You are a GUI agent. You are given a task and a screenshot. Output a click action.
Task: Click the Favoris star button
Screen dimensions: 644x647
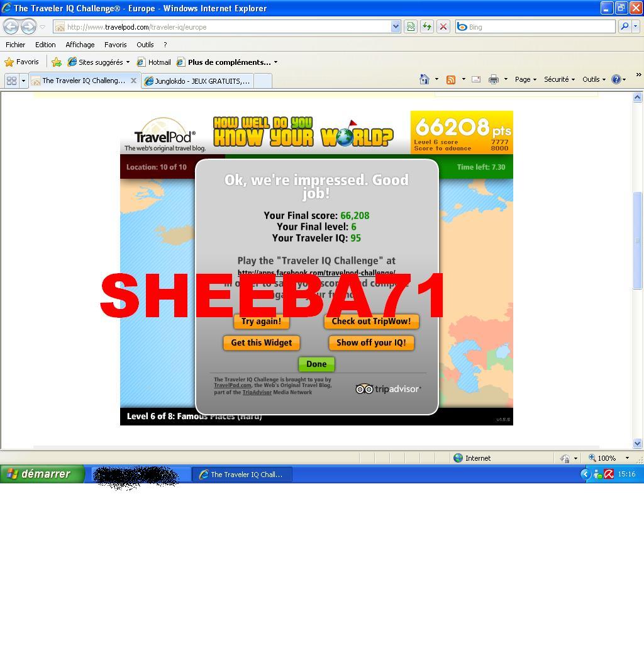21,62
